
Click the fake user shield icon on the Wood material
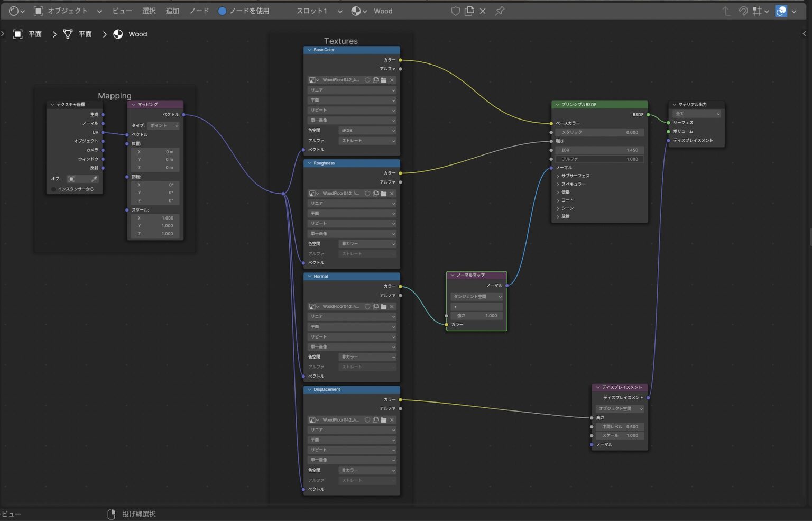pos(455,11)
